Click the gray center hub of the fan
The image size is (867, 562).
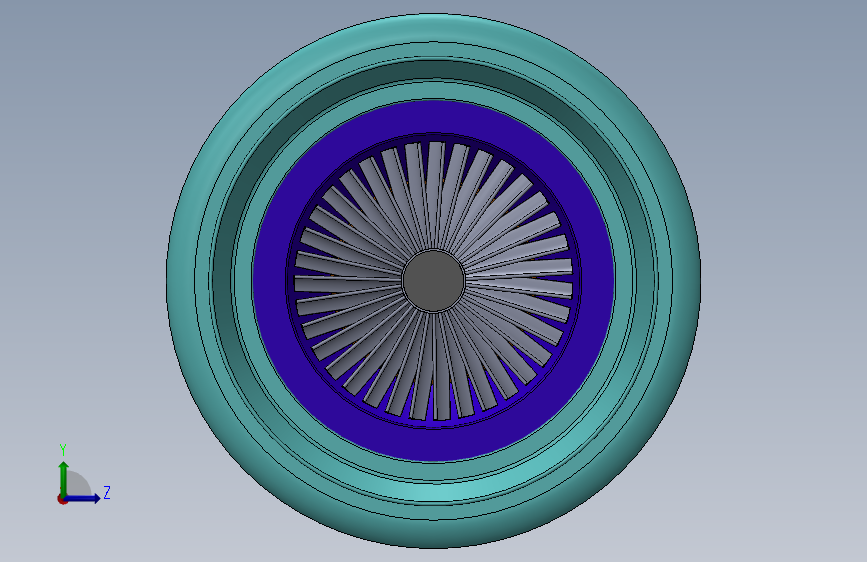coord(434,280)
